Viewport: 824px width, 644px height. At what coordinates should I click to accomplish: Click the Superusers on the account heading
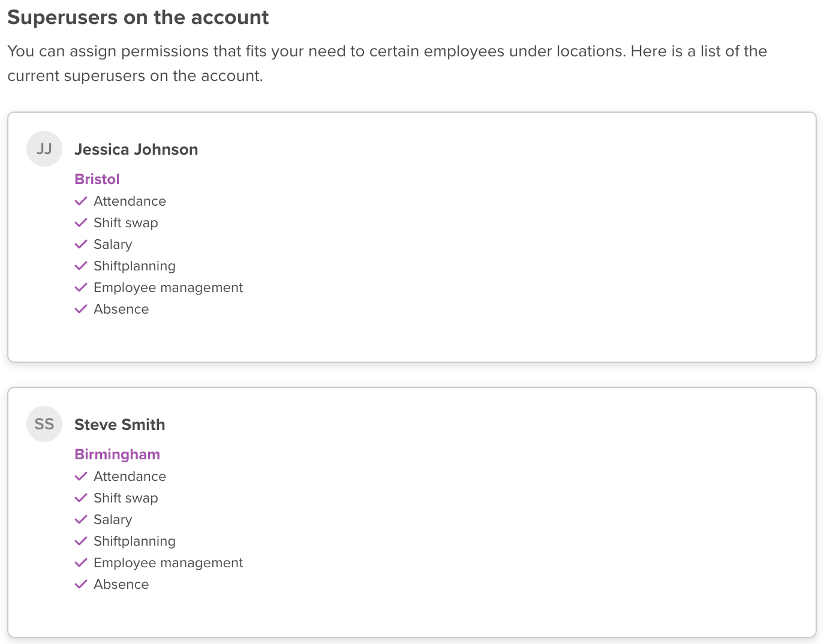[138, 17]
